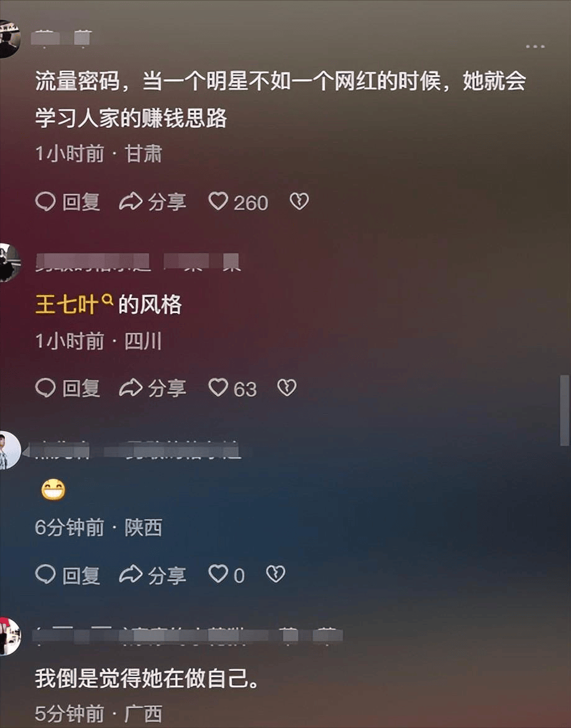Screen dimensions: 571x728
Task: Dislike the comment from 陕西
Action: (275, 575)
